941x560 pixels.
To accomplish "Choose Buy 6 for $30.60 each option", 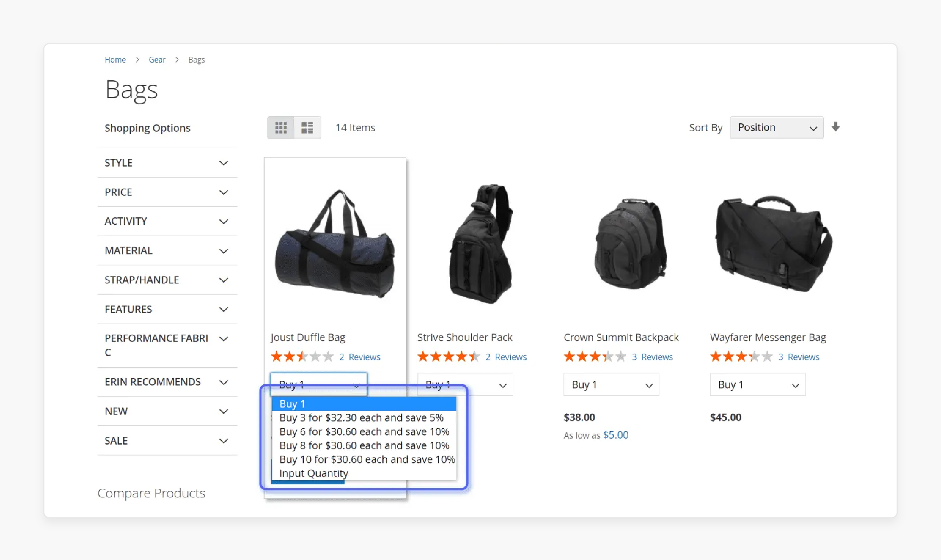I will tap(364, 432).
